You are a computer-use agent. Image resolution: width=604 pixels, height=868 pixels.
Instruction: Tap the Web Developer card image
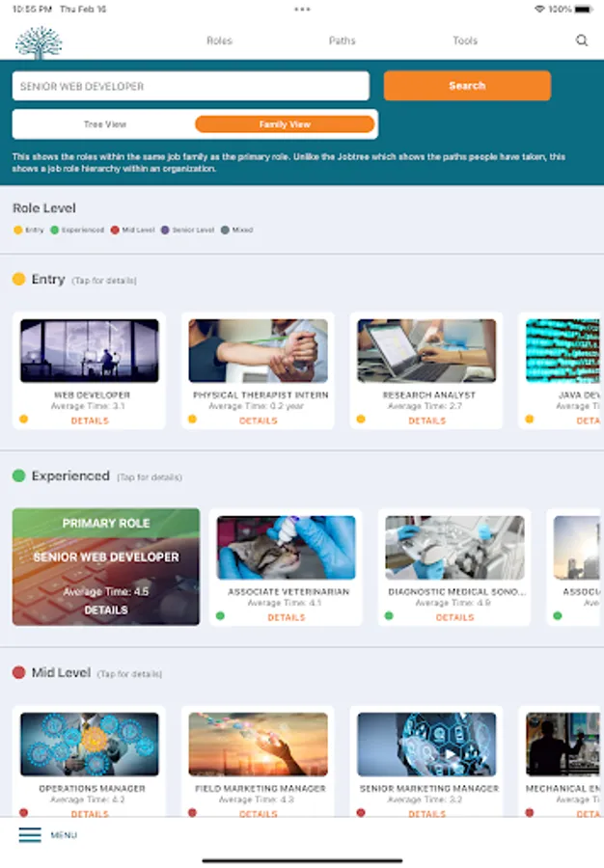[90, 350]
